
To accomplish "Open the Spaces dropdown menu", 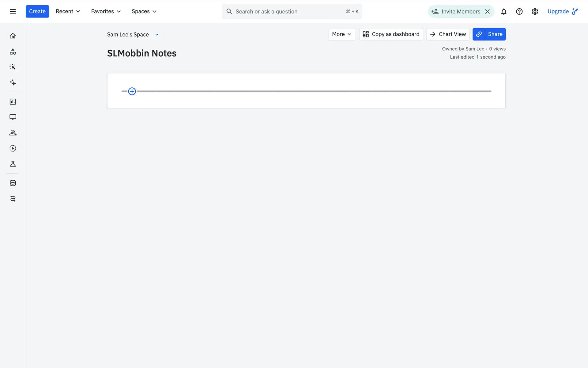I will click(x=144, y=11).
